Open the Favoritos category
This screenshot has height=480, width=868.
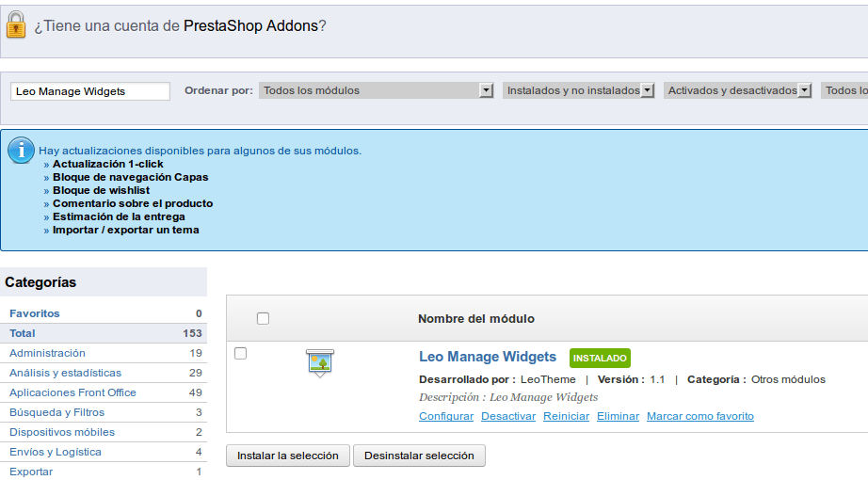(x=34, y=313)
